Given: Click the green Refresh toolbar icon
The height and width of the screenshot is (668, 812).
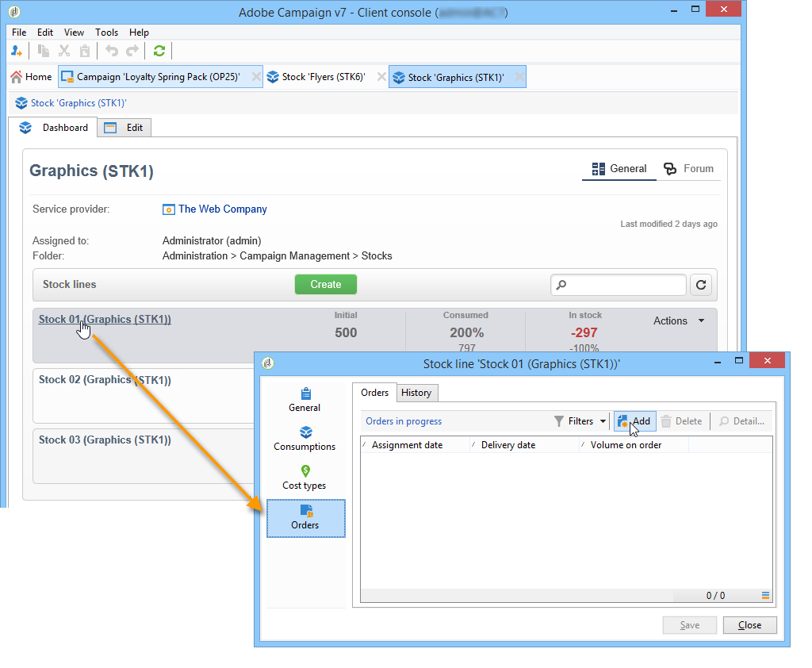Looking at the screenshot, I should tap(159, 51).
